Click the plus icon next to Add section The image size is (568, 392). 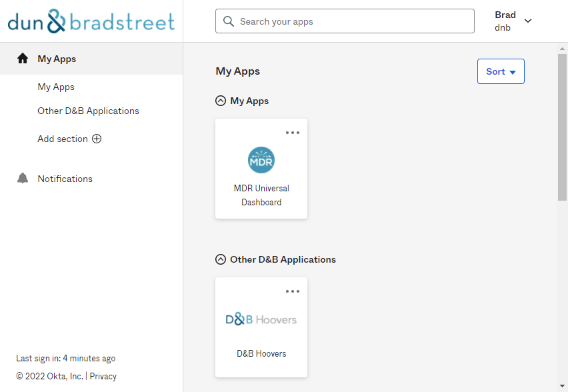[97, 139]
